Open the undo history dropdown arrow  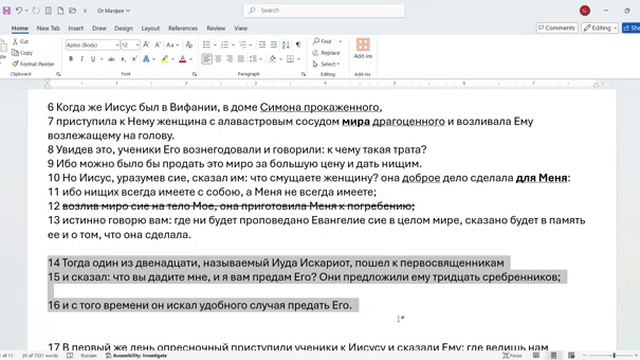pyautogui.click(x=27, y=11)
